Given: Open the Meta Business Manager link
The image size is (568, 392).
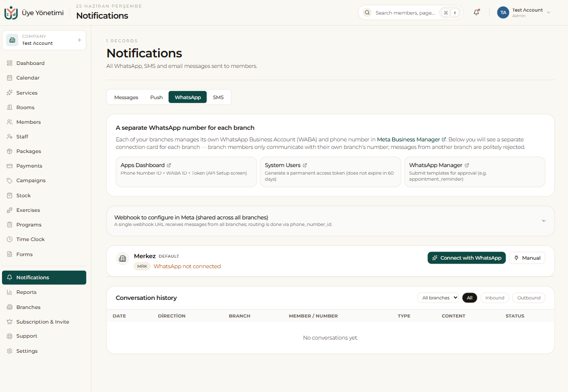Looking at the screenshot, I should pos(411,139).
